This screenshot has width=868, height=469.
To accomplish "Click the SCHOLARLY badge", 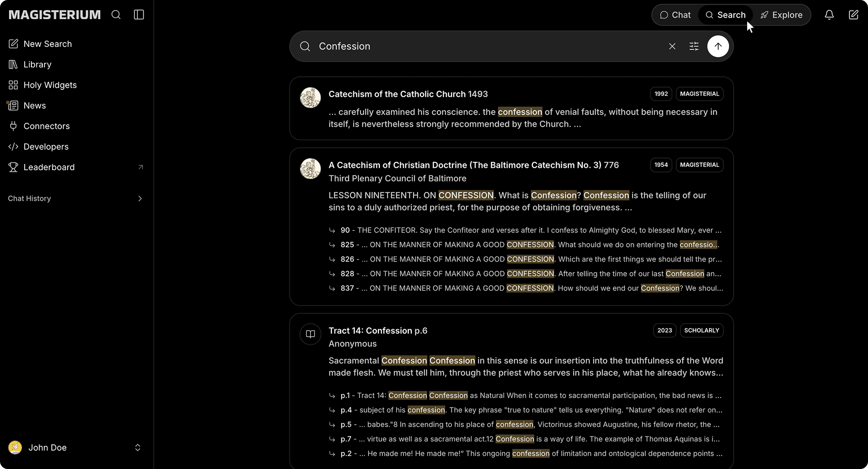I will (x=702, y=330).
